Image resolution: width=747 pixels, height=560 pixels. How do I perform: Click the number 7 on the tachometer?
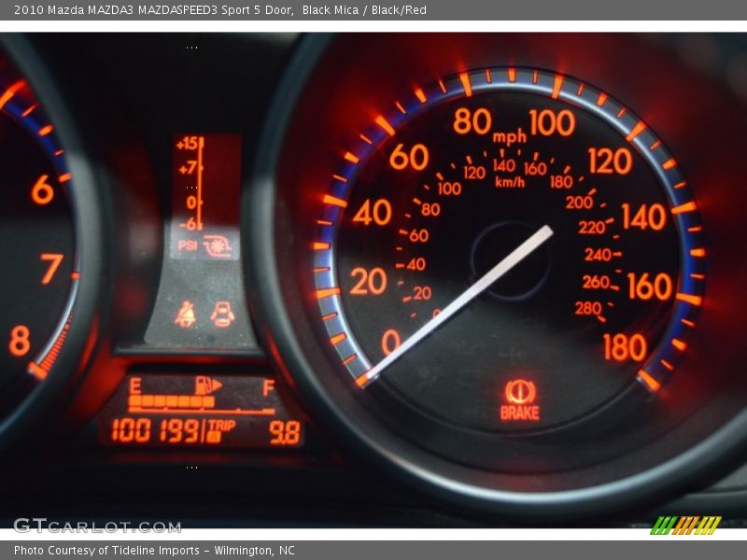[51, 269]
